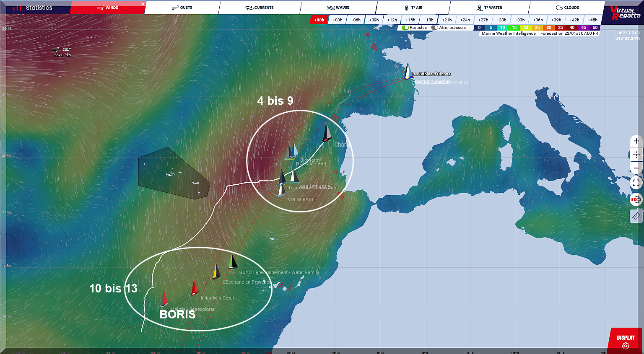This screenshot has height=354, width=644.
Task: Zoom in on the map
Action: click(636, 141)
